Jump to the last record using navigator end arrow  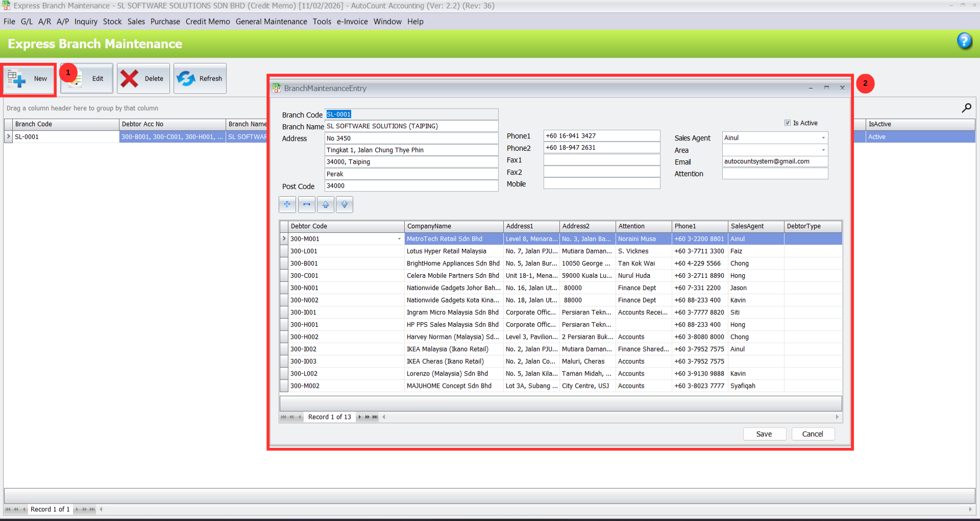[375, 417]
